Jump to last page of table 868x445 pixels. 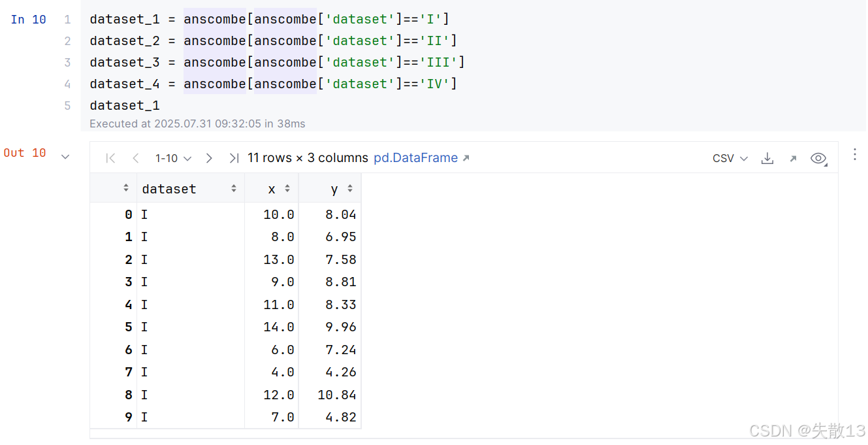pyautogui.click(x=234, y=158)
